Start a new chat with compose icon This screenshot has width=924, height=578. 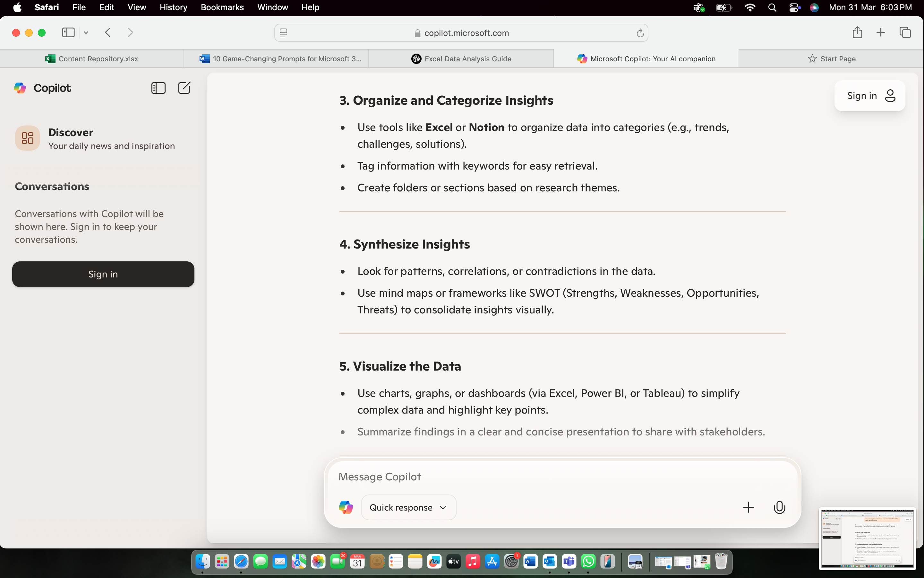(184, 88)
